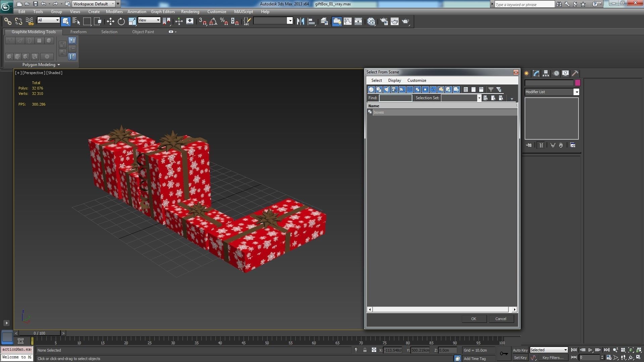Switch to the Utilities command panel hammer

(x=575, y=73)
